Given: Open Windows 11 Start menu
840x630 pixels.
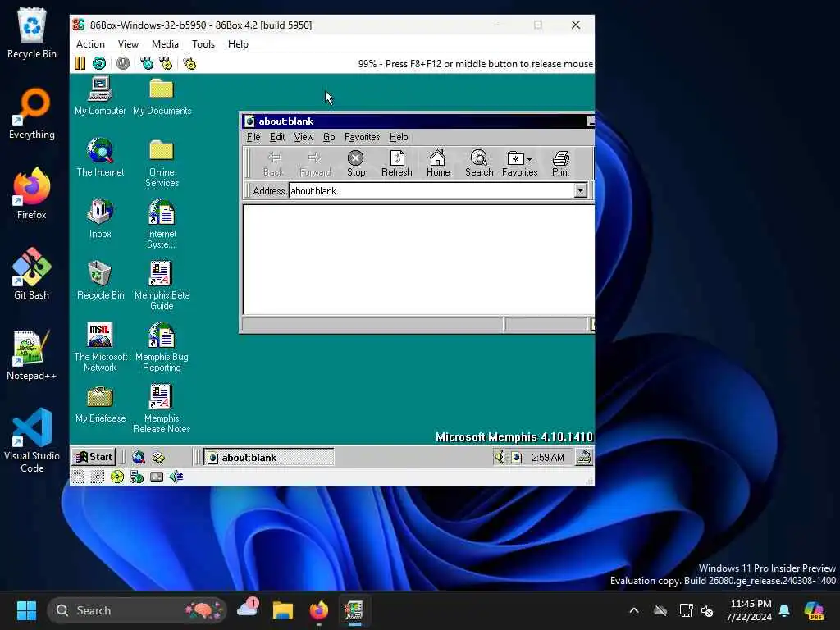Looking at the screenshot, I should [x=26, y=610].
